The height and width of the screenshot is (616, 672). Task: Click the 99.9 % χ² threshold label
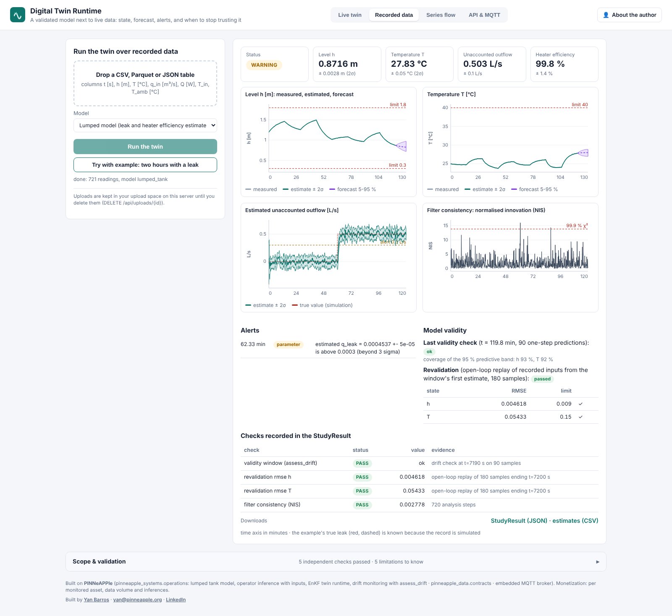(x=577, y=225)
